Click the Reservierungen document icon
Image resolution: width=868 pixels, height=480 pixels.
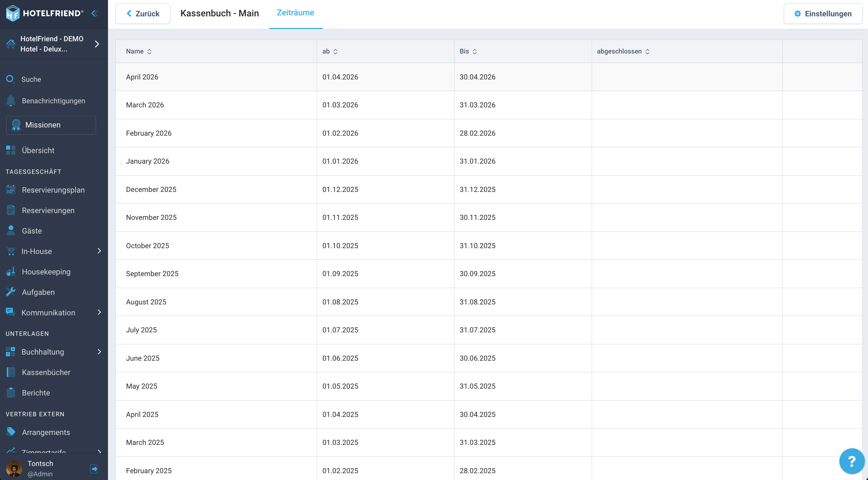pos(11,210)
